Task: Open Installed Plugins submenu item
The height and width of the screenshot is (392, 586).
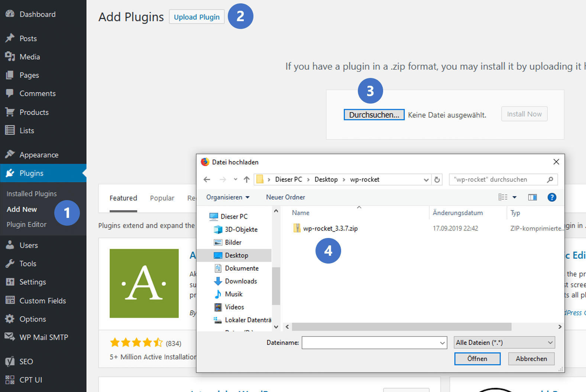Action: tap(32, 193)
